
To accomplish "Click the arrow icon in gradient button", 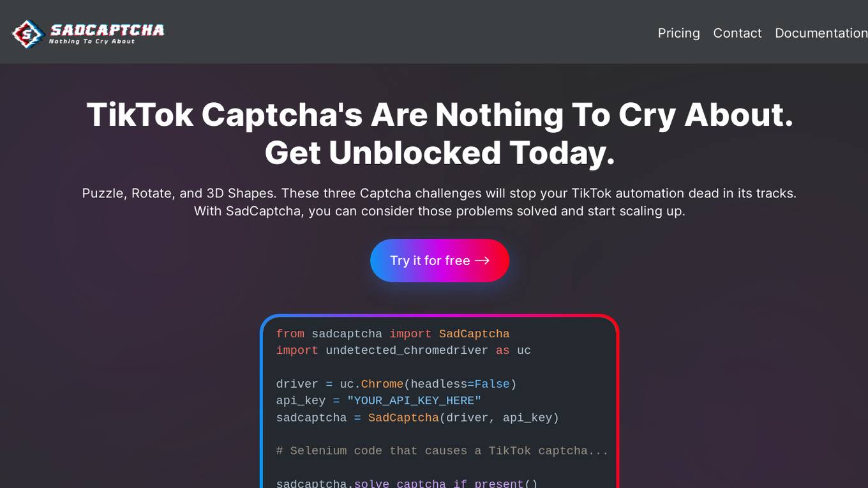I will 483,261.
